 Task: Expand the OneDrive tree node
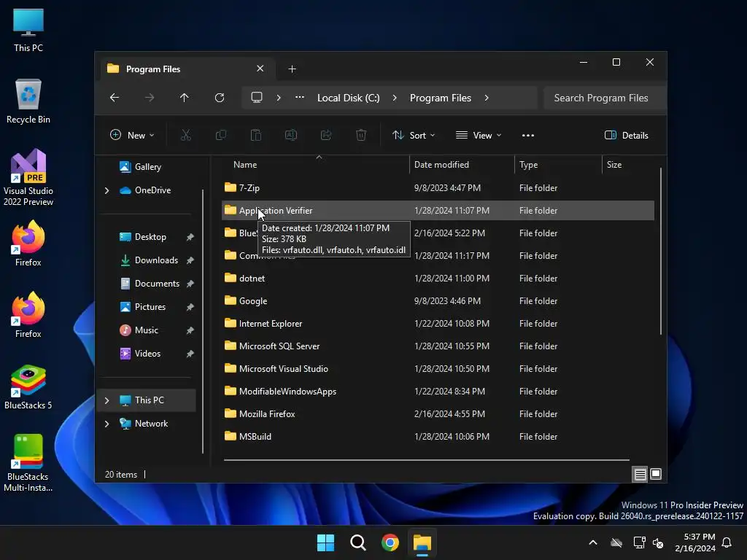107,190
